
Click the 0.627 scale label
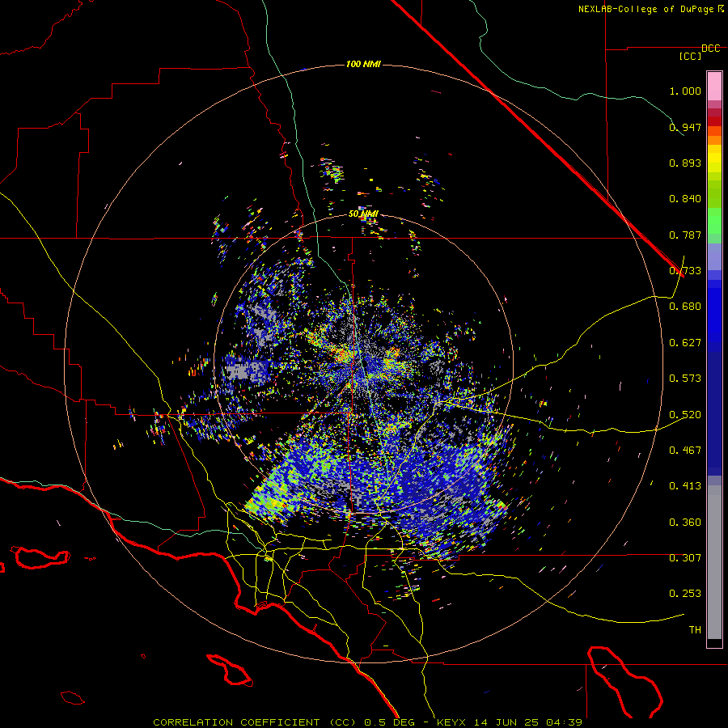pos(685,343)
